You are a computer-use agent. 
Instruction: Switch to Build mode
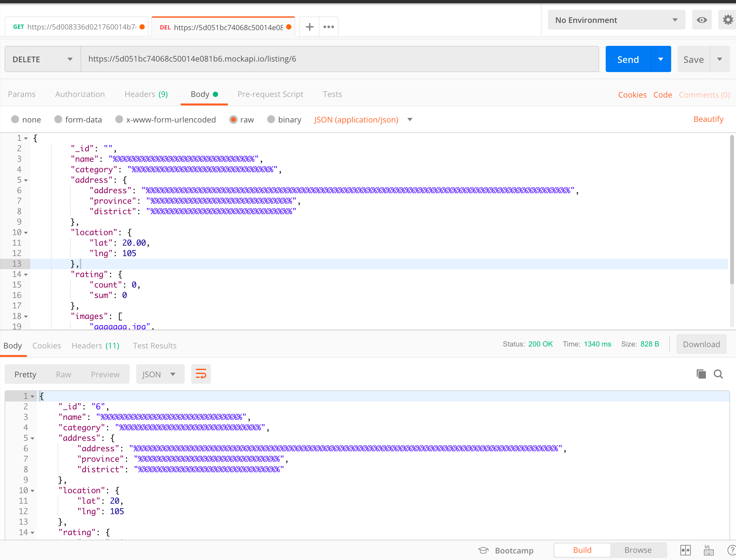[582, 550]
